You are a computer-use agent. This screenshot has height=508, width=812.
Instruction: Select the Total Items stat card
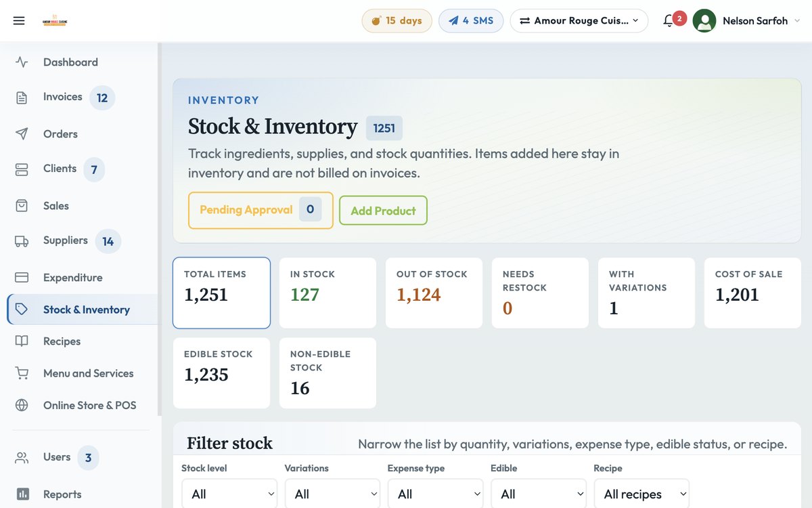point(221,293)
